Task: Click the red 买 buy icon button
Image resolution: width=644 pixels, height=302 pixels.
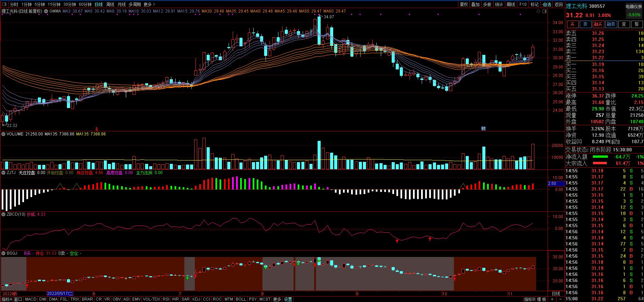Action: coord(572,24)
